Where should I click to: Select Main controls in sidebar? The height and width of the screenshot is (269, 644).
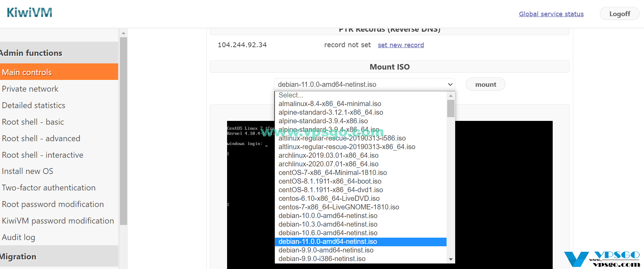click(x=59, y=72)
